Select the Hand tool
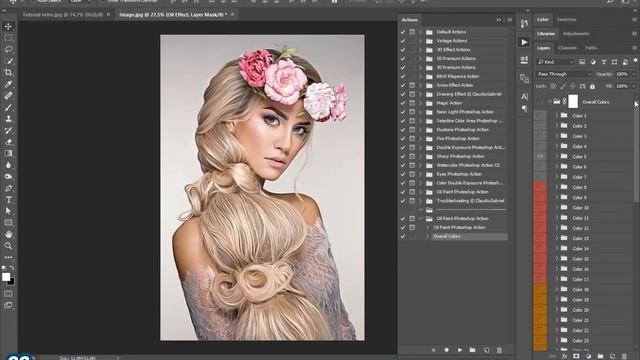The width and height of the screenshot is (640, 360). 8,234
